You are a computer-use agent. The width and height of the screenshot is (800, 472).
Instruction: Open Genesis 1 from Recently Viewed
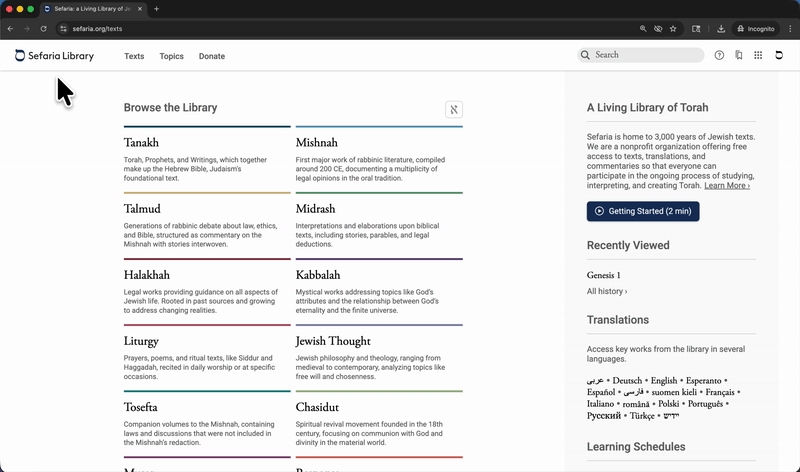coord(604,275)
